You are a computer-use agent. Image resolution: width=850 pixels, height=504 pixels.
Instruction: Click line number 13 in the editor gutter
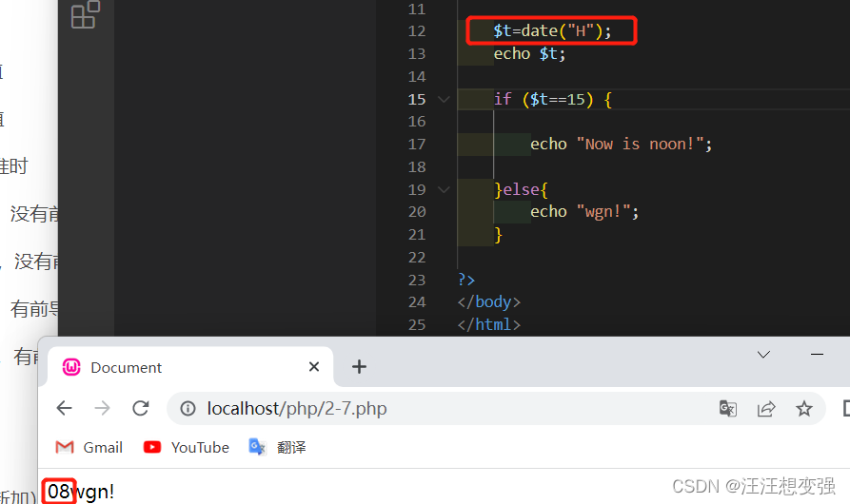pyautogui.click(x=417, y=54)
